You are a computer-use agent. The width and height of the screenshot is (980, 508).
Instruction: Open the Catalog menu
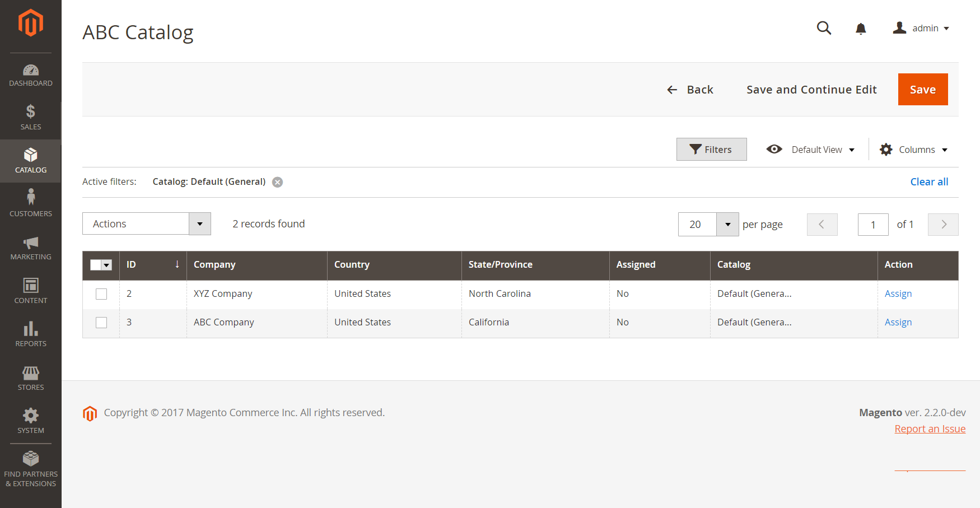click(31, 161)
